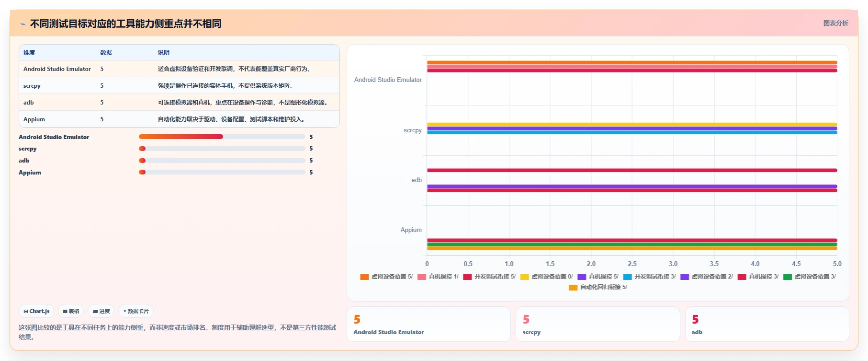868x361 pixels.
Task: Click the purple bar in the adb chart row
Action: (x=632, y=186)
